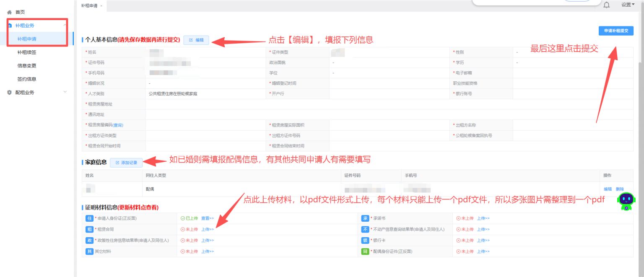Click the notification bell icon
Viewport: 644px width, 277px height.
point(606,5)
